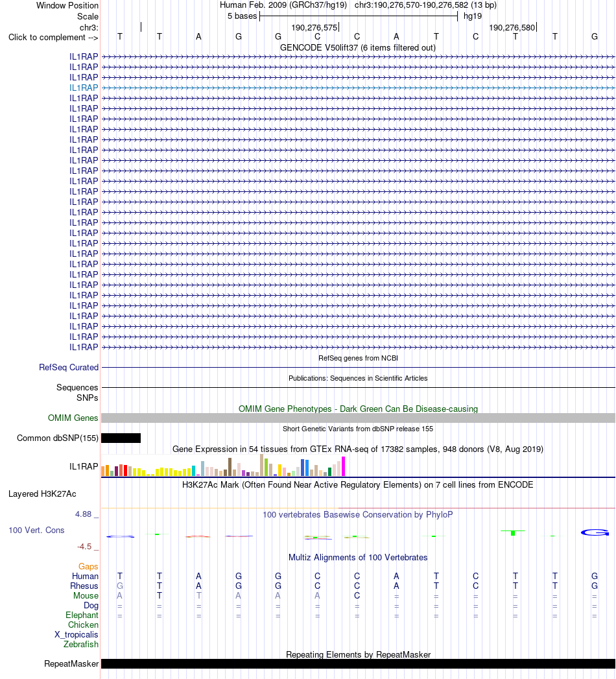The width and height of the screenshot is (616, 679).
Task: Click the Human species label
Action: pos(86,577)
